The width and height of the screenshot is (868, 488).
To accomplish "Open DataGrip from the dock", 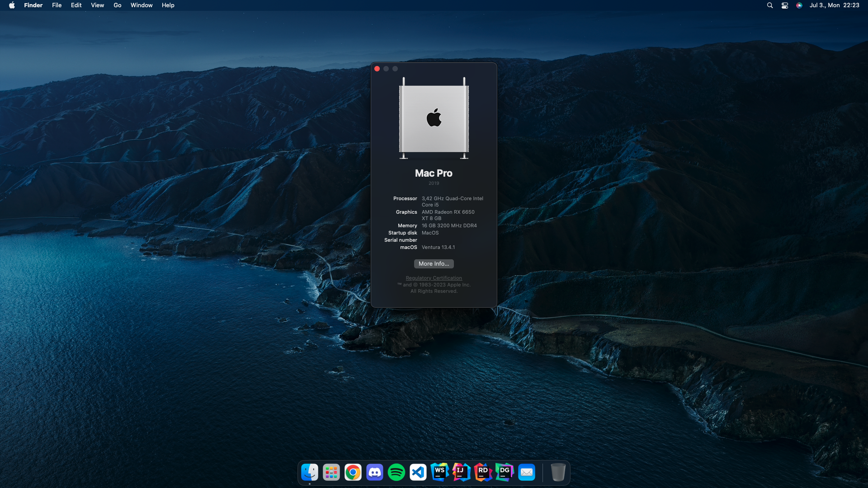I will (x=505, y=472).
